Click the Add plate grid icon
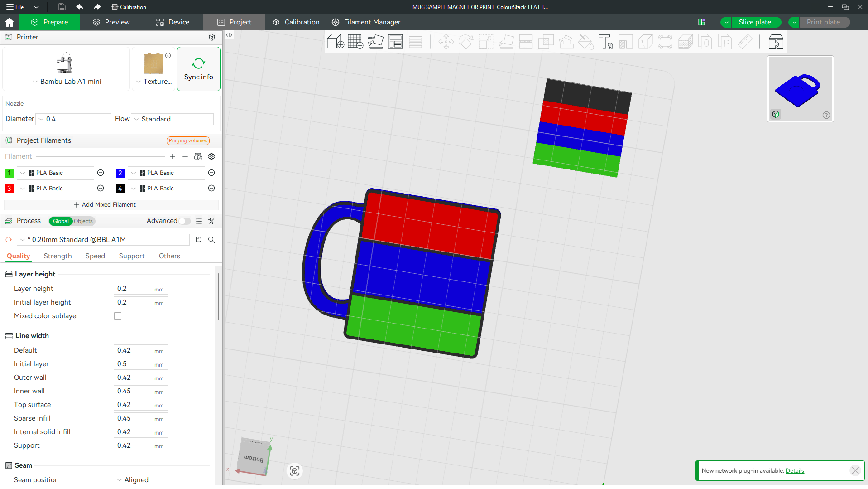This screenshot has width=868, height=489. pos(355,42)
